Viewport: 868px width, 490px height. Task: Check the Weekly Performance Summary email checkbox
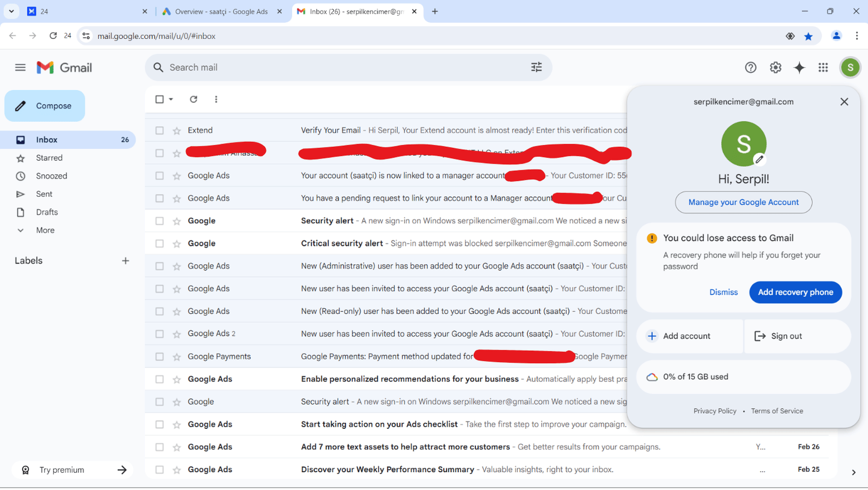pyautogui.click(x=160, y=469)
